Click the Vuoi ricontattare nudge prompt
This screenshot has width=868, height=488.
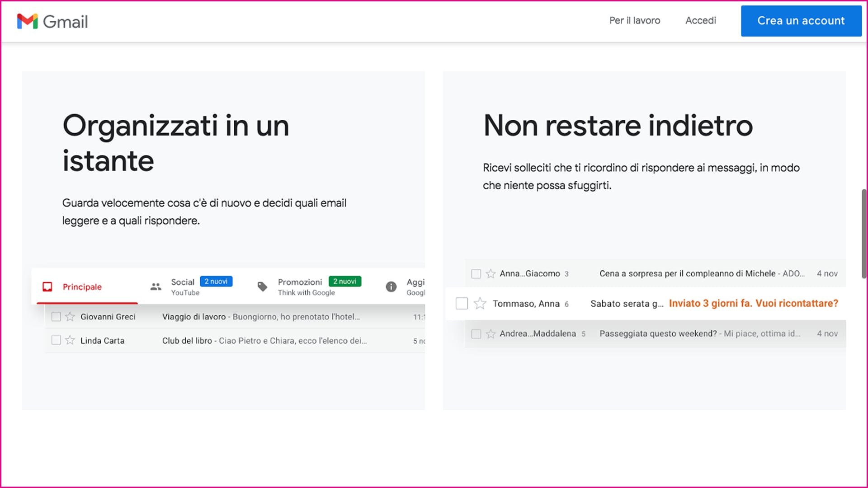pos(753,303)
